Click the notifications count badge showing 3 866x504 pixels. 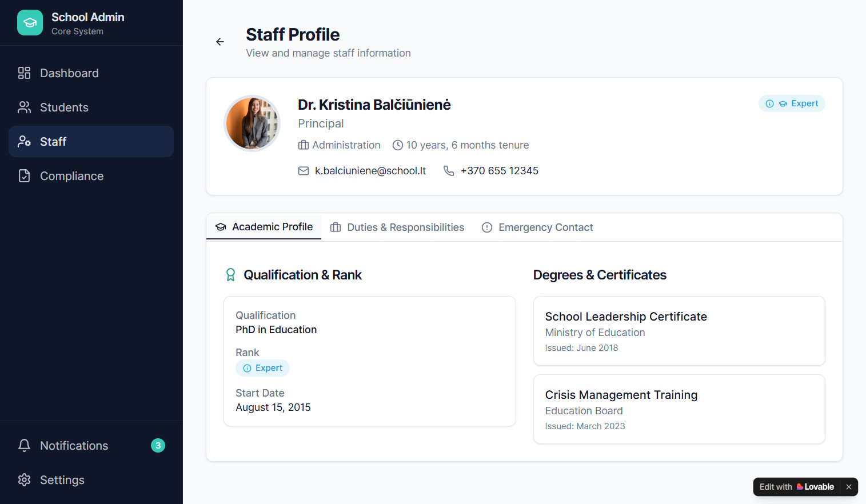tap(158, 446)
